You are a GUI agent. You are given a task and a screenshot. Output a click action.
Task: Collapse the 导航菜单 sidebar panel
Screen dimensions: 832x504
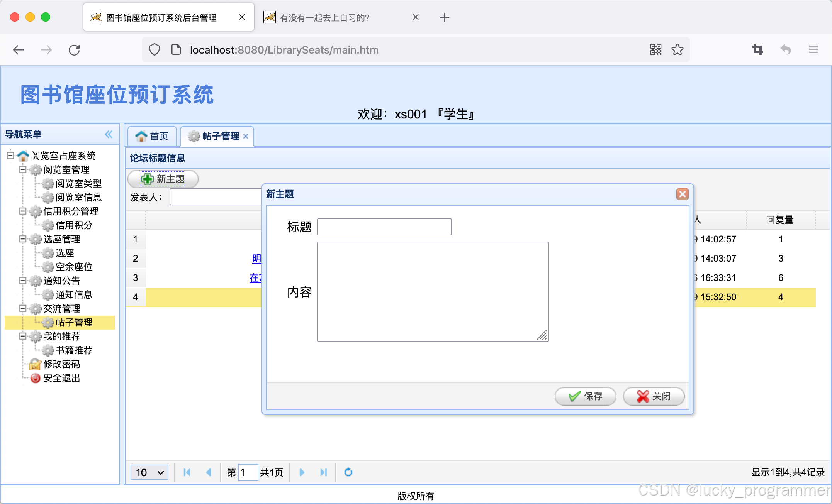(x=109, y=134)
